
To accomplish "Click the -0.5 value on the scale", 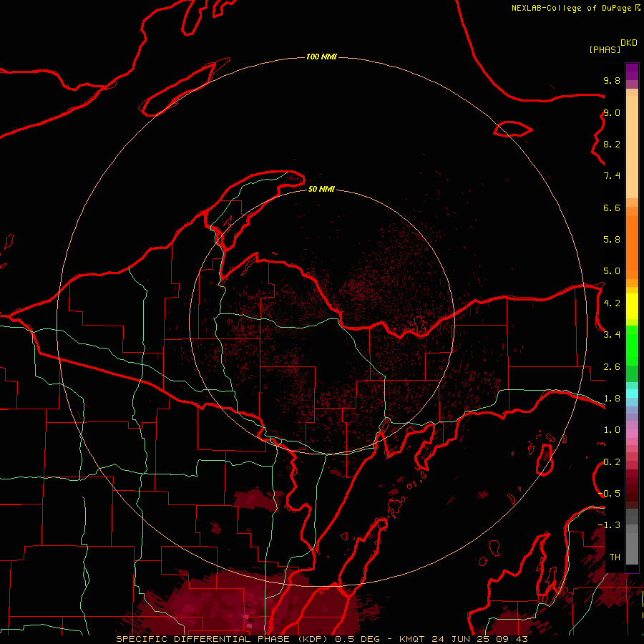I will point(610,494).
